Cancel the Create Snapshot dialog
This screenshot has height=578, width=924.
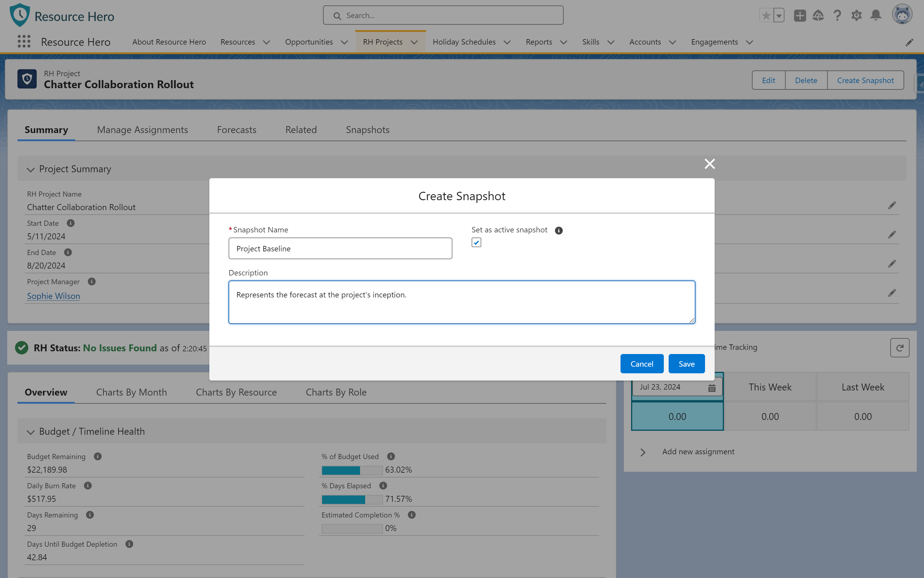[642, 364]
